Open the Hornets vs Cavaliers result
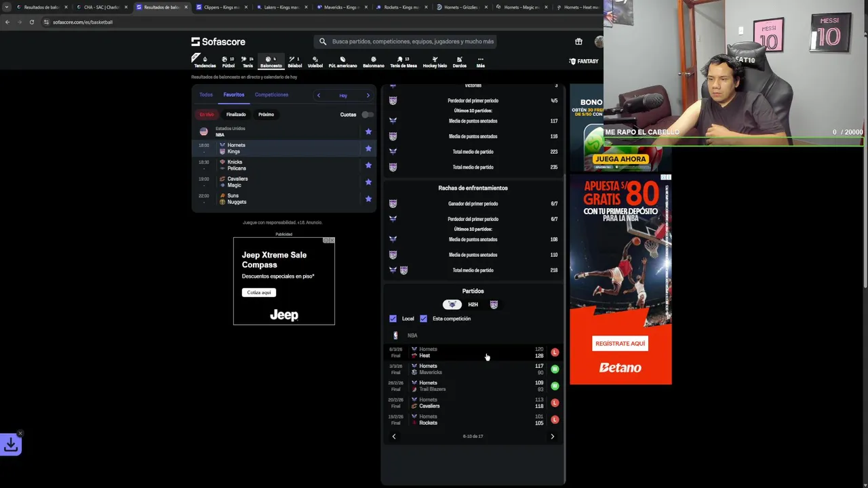Screen dimensions: 868x488 tap(473, 403)
